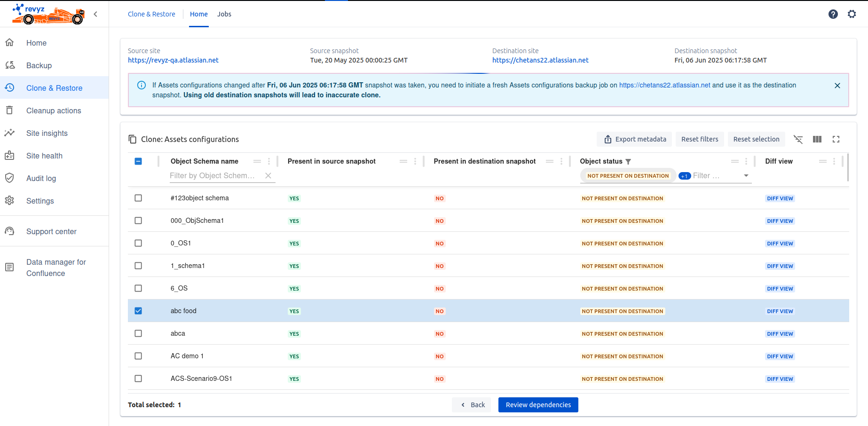Image resolution: width=868 pixels, height=426 pixels.
Task: Collapse the sidebar using the chevron arrow
Action: click(95, 14)
